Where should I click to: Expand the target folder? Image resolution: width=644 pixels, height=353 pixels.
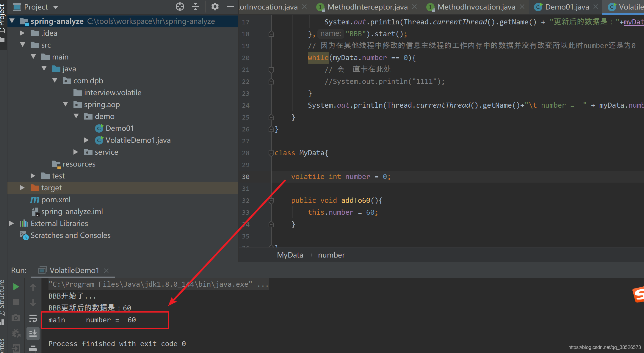(22, 188)
